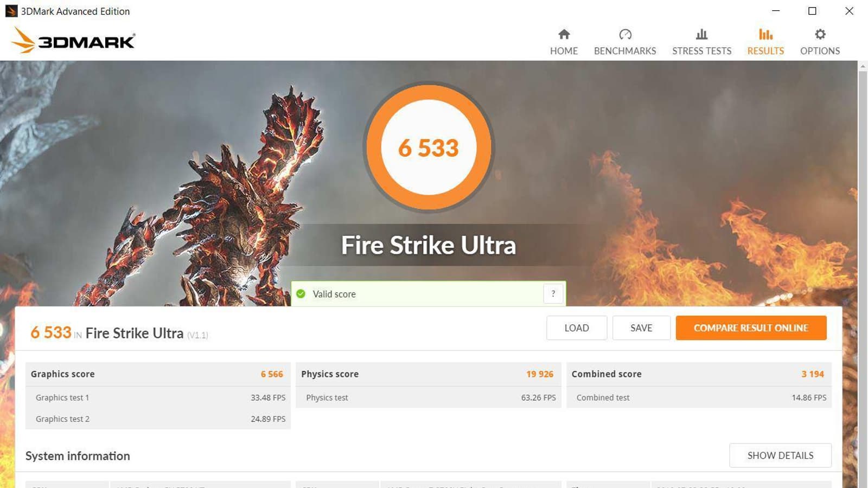Switch to the BENCHMARKS tab label

pyautogui.click(x=625, y=51)
